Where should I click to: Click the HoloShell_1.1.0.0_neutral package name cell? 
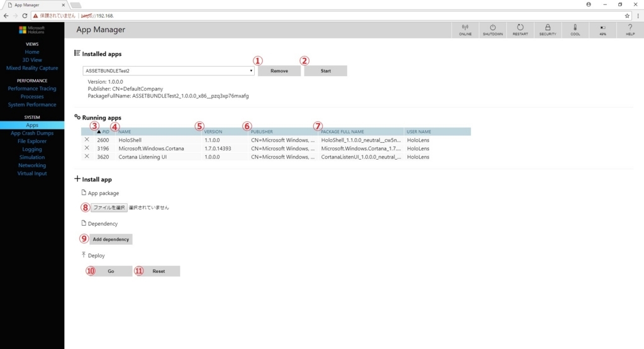pyautogui.click(x=360, y=140)
